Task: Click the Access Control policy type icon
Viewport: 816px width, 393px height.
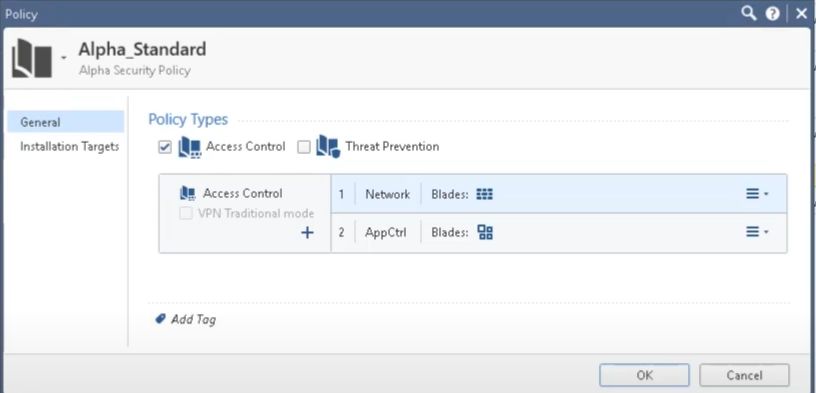Action: [x=189, y=147]
